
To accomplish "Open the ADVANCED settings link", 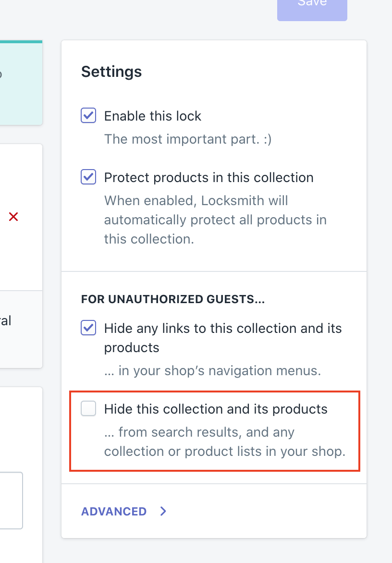I will coord(114,511).
